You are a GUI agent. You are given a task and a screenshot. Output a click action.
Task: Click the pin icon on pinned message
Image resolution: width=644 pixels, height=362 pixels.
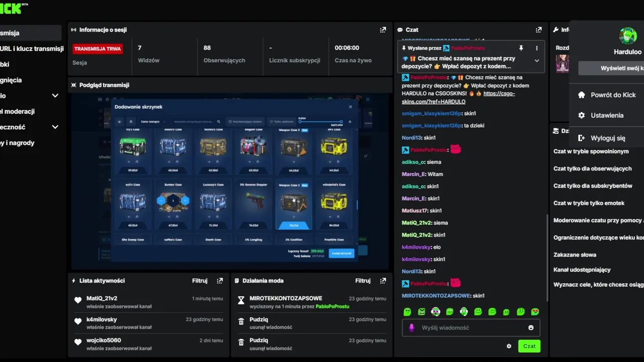coord(521,48)
